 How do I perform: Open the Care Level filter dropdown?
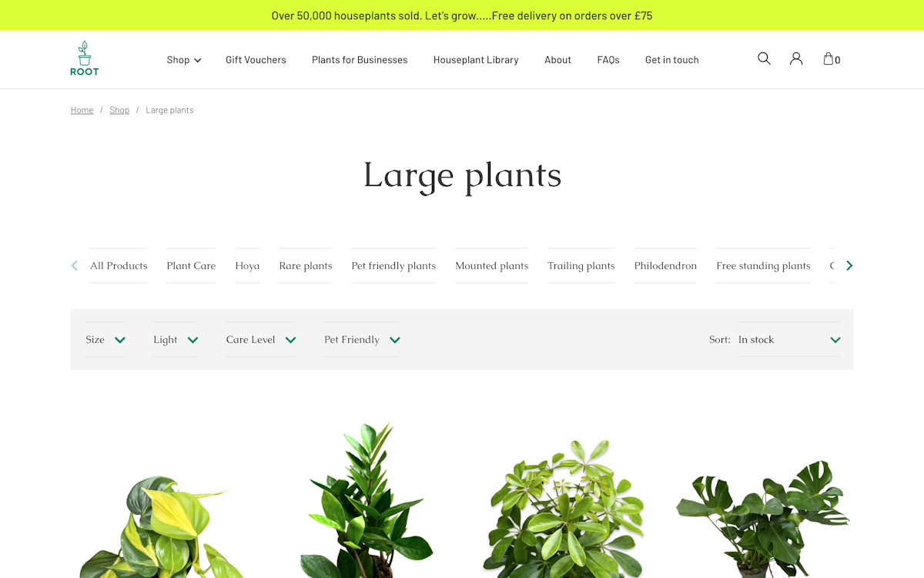(261, 340)
